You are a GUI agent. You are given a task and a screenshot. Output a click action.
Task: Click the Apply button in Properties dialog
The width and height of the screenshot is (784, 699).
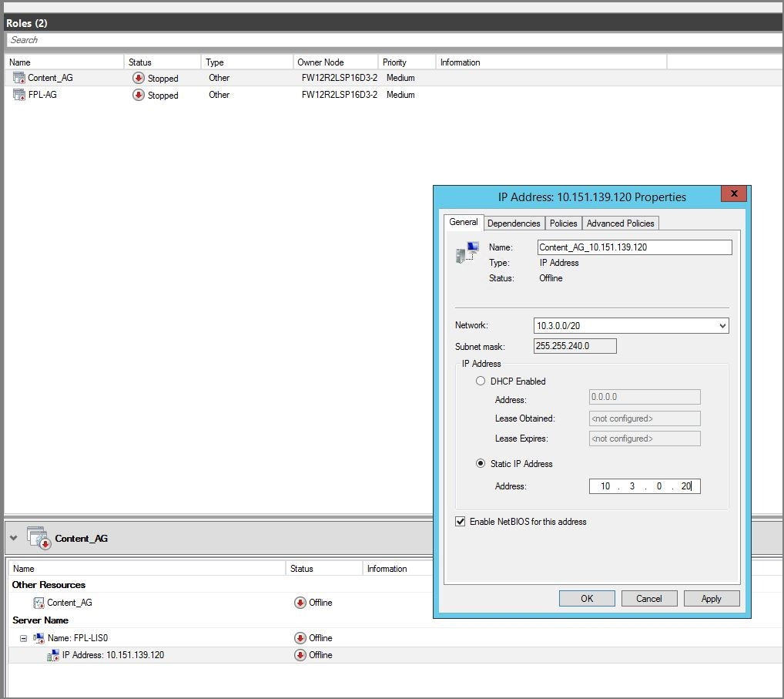[712, 599]
